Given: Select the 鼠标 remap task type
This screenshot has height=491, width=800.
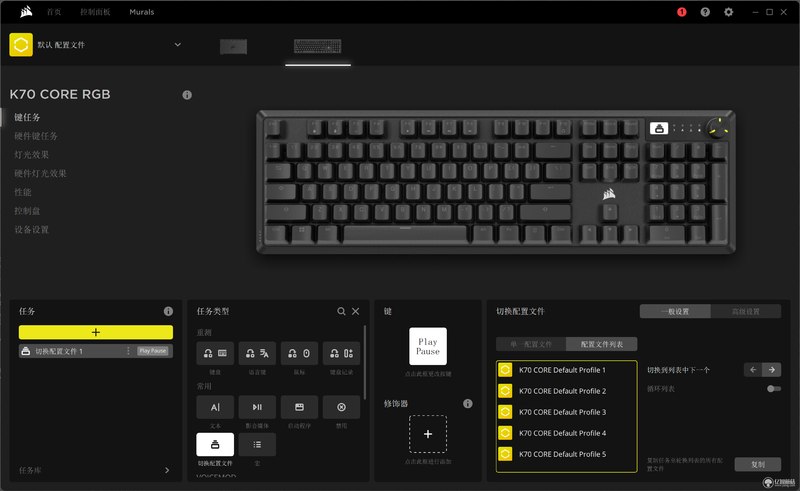Looking at the screenshot, I should (x=299, y=353).
